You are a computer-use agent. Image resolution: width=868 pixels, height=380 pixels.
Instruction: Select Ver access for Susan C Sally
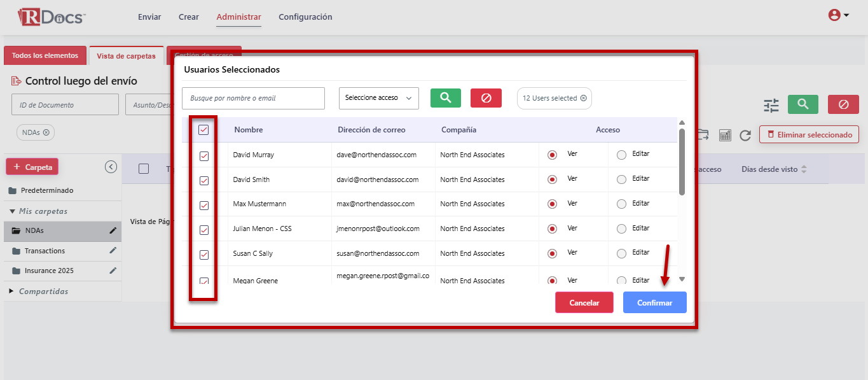[552, 253]
